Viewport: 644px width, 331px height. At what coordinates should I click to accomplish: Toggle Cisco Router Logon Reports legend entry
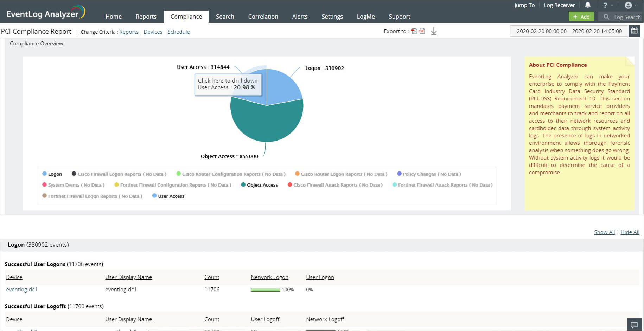click(341, 174)
